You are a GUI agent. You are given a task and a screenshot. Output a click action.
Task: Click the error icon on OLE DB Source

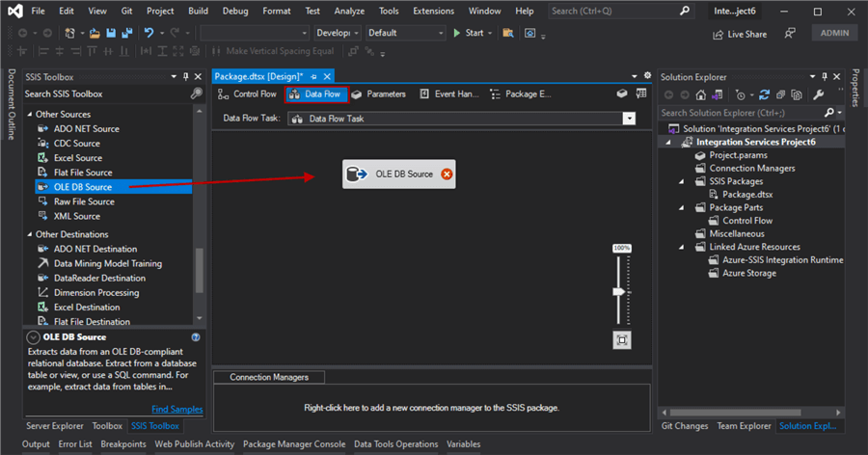click(x=447, y=174)
